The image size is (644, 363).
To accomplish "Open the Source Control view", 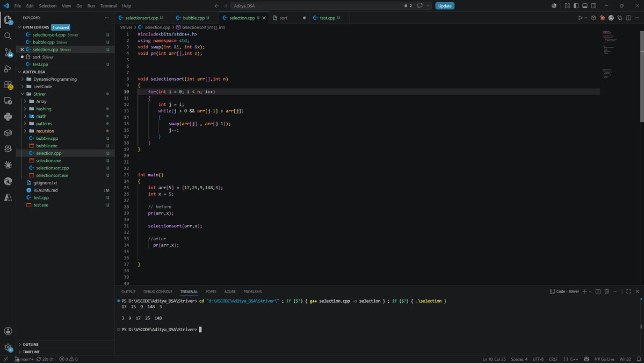I will pos(8,52).
